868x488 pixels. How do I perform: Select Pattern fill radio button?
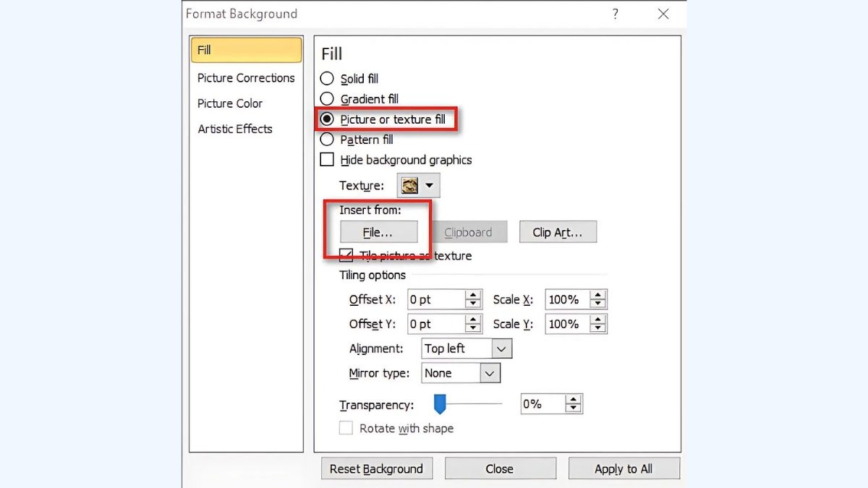[327, 140]
